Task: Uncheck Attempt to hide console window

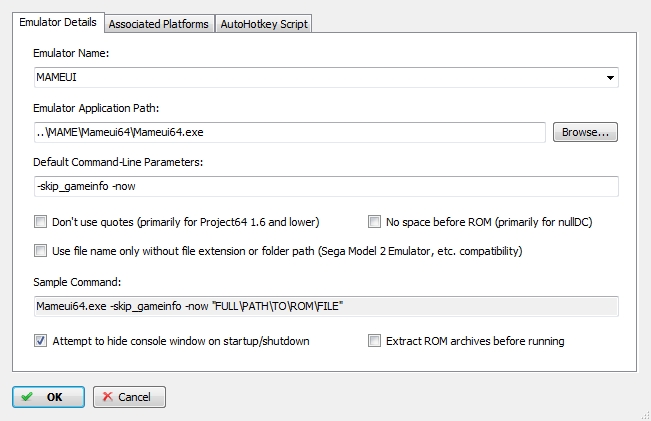Action: click(41, 341)
